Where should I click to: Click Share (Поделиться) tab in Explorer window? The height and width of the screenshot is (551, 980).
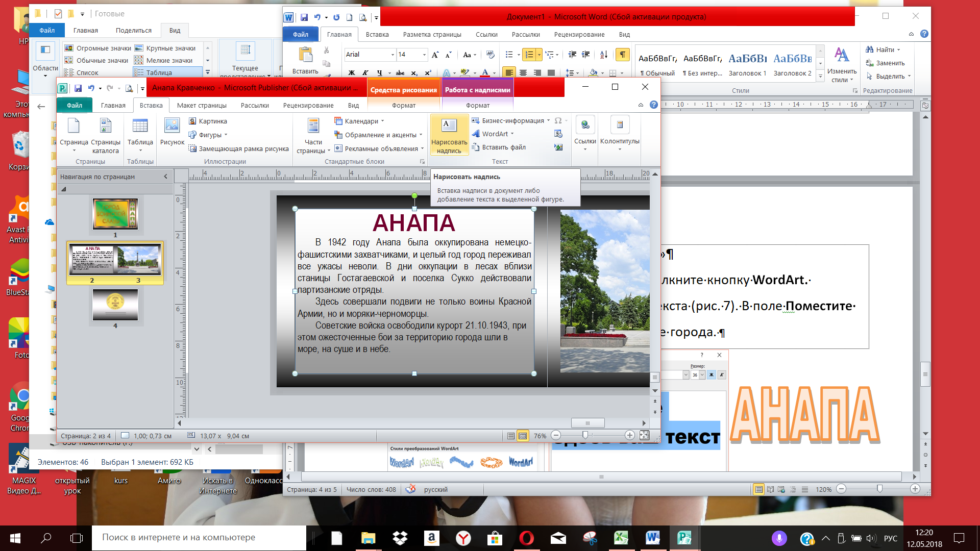pos(133,30)
